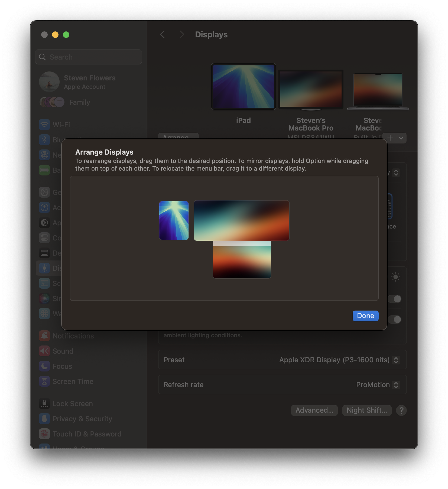Select the iPad display thumbnail at top
The height and width of the screenshot is (489, 448).
(x=243, y=86)
